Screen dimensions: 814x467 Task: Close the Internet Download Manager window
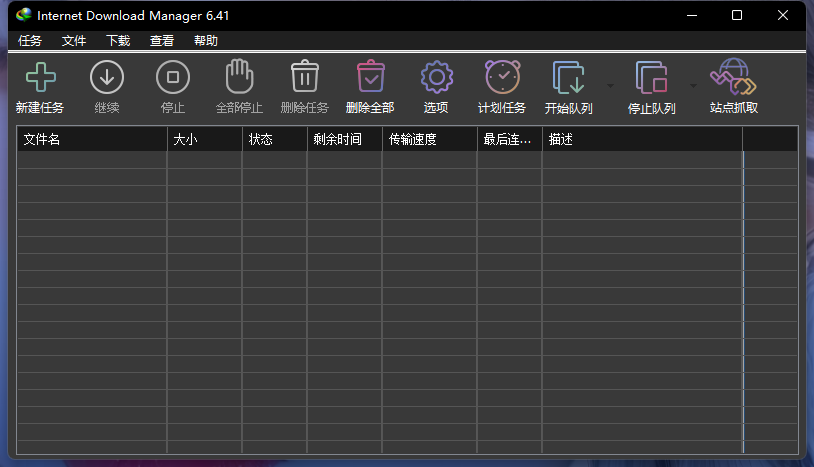coord(783,16)
